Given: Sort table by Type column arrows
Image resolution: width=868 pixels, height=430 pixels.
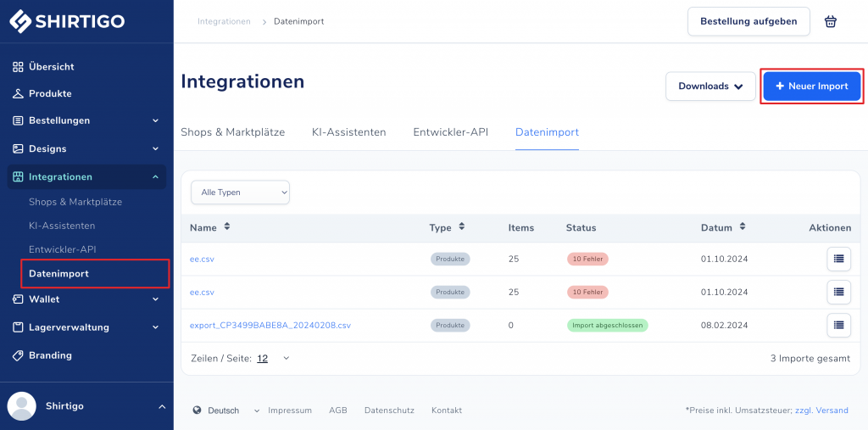Looking at the screenshot, I should 462,227.
